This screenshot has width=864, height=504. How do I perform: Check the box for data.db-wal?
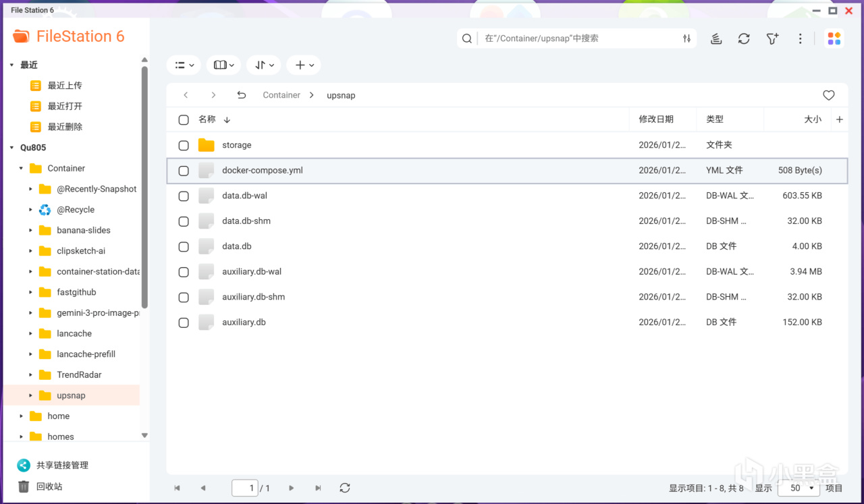tap(184, 196)
